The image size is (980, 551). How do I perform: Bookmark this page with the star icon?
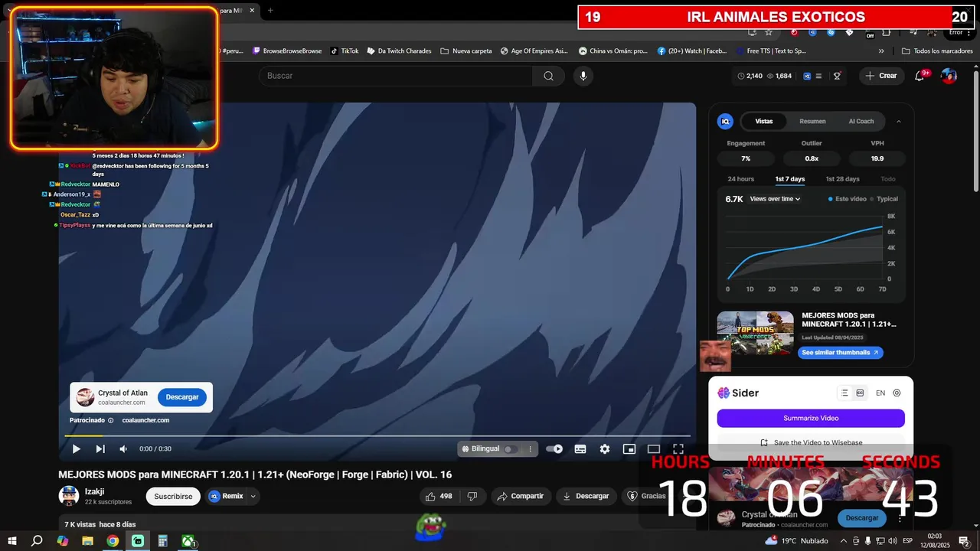point(769,32)
